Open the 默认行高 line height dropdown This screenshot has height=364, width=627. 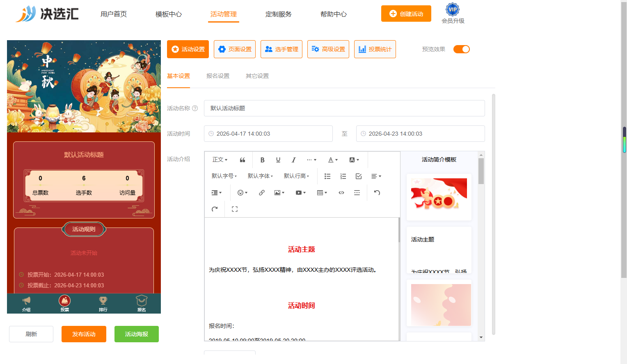pos(296,176)
